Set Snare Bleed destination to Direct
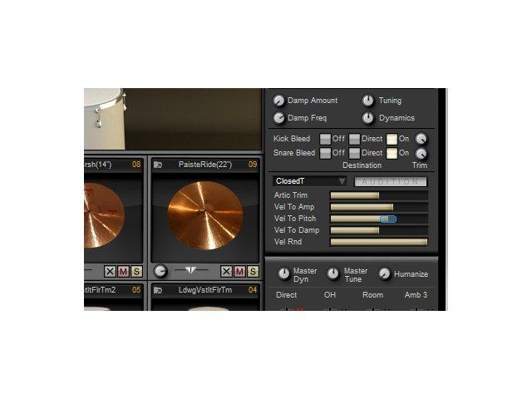Viewport: 532px width, 399px height. 355,153
